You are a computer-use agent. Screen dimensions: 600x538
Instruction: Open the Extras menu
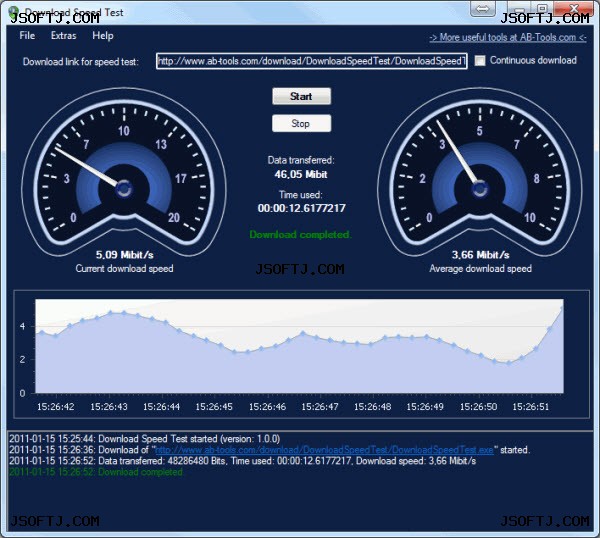pos(64,36)
